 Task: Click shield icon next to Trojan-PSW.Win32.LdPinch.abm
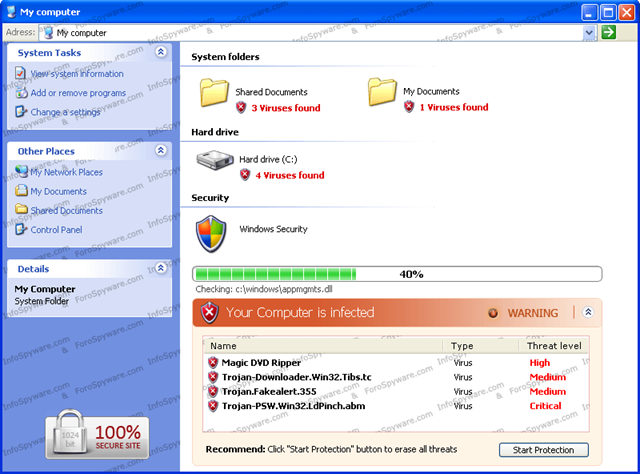click(213, 406)
